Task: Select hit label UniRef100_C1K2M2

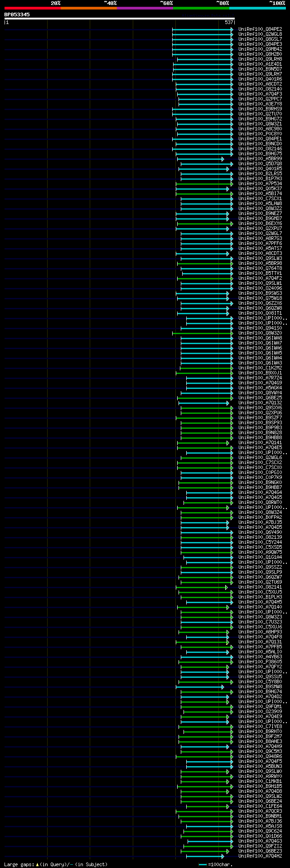Action: point(260,368)
